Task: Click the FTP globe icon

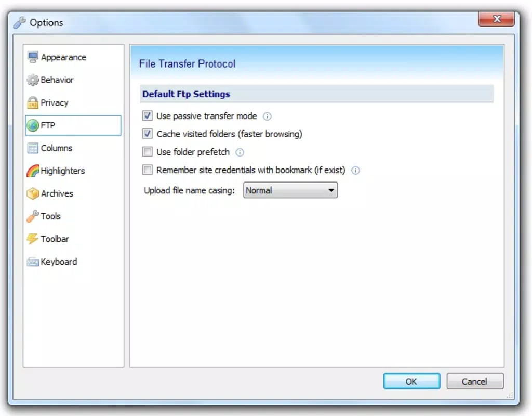Action: coord(33,125)
